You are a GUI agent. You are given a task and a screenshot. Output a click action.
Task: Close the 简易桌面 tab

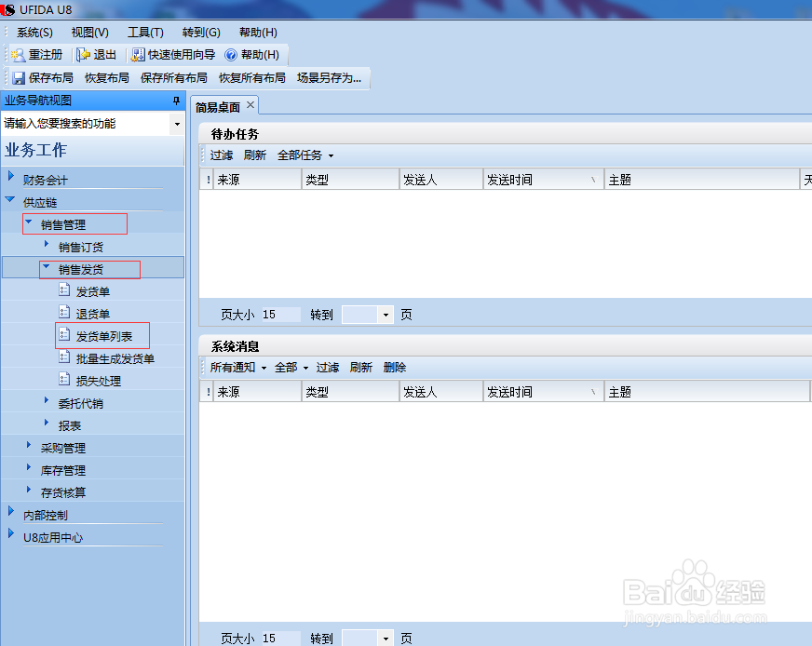pyautogui.click(x=250, y=105)
